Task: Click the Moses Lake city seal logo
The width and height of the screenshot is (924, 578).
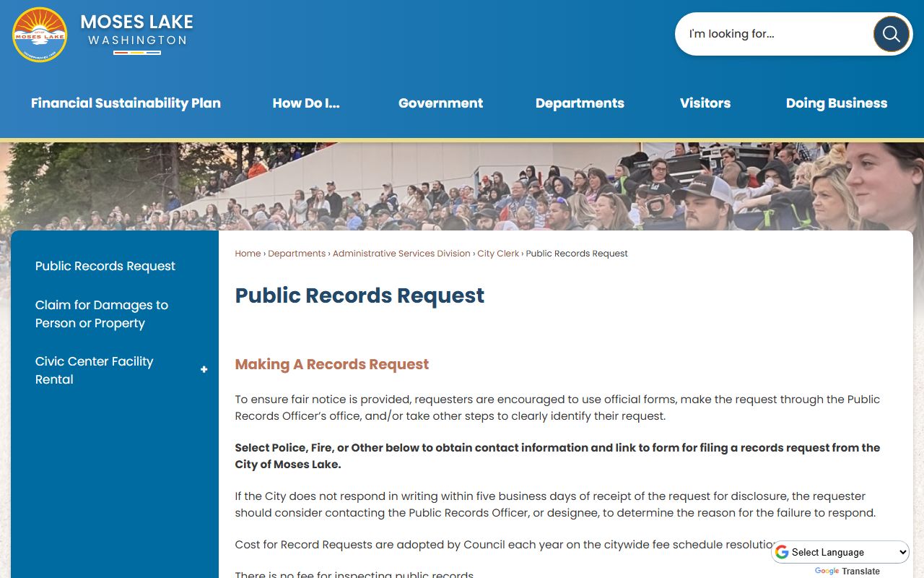Action: (x=40, y=35)
